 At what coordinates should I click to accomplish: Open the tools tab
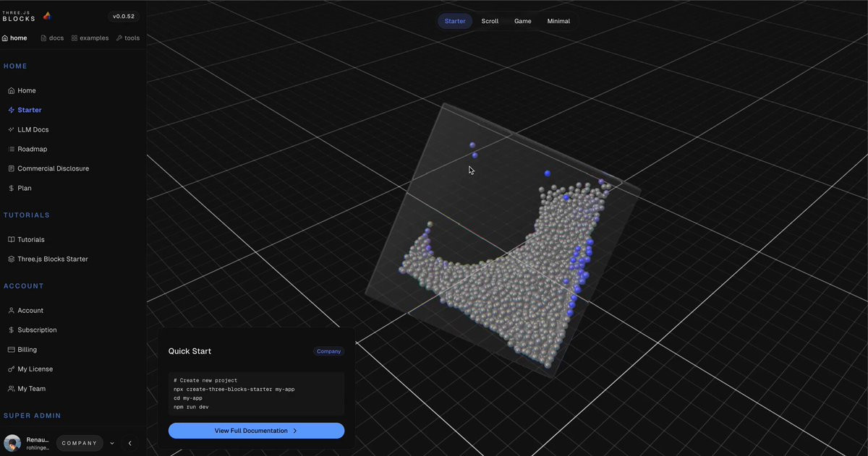128,38
